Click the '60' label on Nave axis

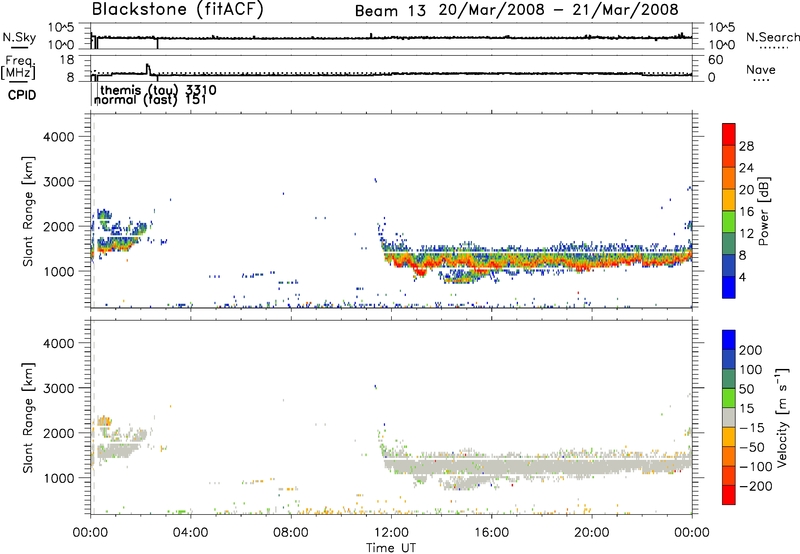pyautogui.click(x=715, y=60)
